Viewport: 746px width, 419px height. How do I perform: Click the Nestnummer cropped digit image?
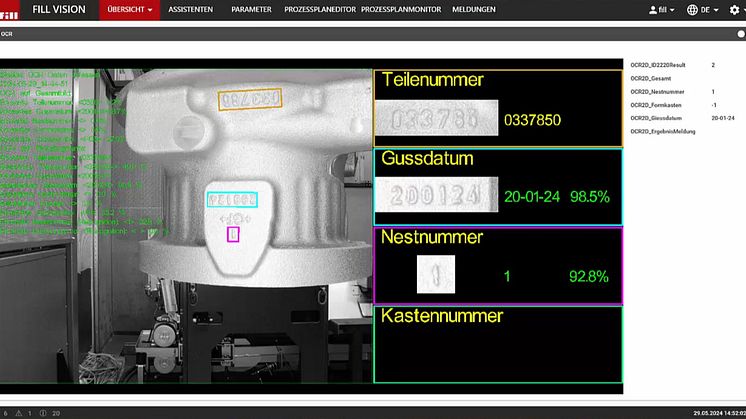pyautogui.click(x=435, y=274)
